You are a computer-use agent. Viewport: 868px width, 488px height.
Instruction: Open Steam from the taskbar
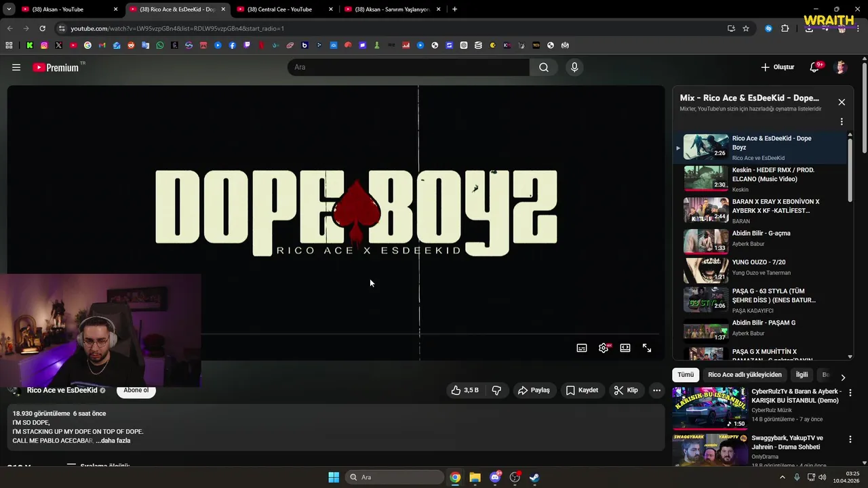click(534, 477)
